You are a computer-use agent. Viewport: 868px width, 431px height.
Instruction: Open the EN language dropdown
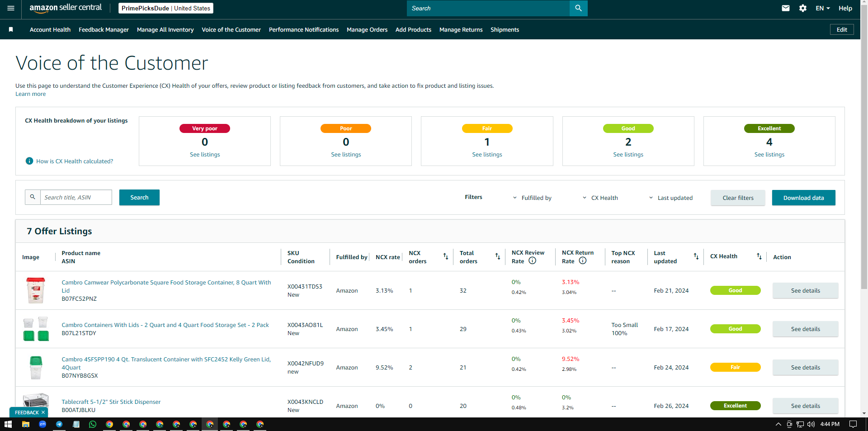coord(823,8)
